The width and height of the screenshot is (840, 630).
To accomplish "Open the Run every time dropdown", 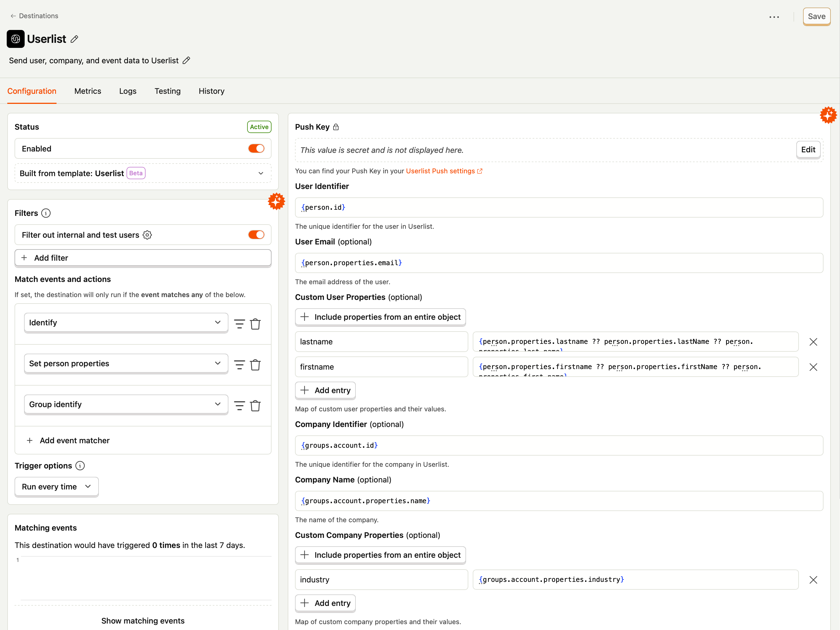I will [x=56, y=487].
